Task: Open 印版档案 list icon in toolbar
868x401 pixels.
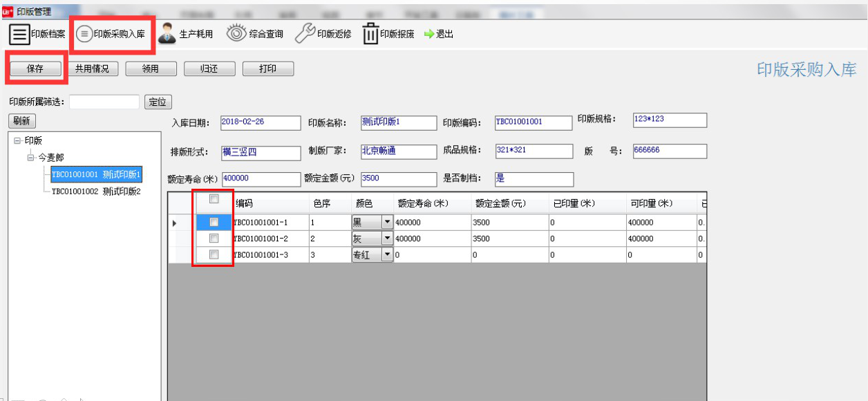Action: tap(19, 34)
